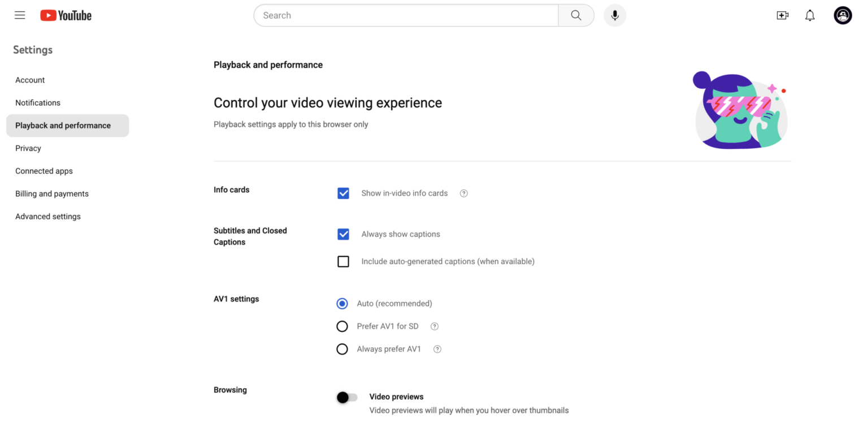
Task: Select Prefer AV1 for SD
Action: [342, 326]
